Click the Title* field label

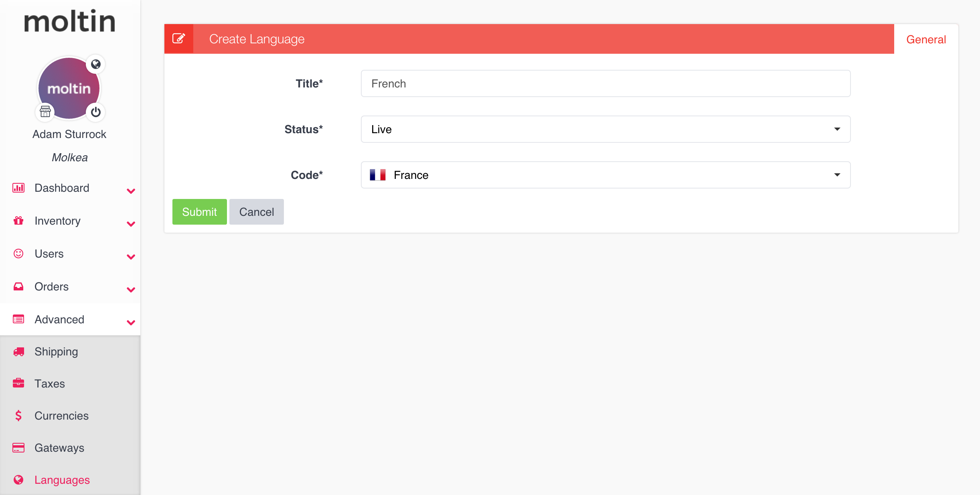pos(309,83)
